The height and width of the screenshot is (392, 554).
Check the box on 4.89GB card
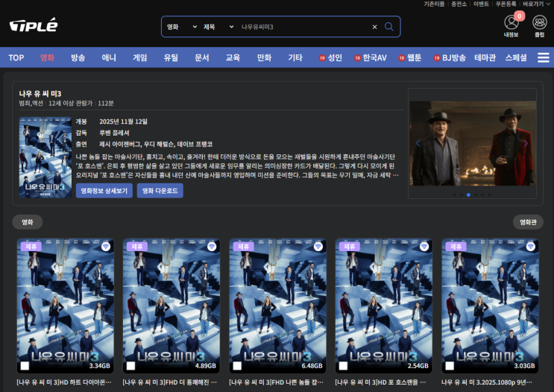point(130,366)
